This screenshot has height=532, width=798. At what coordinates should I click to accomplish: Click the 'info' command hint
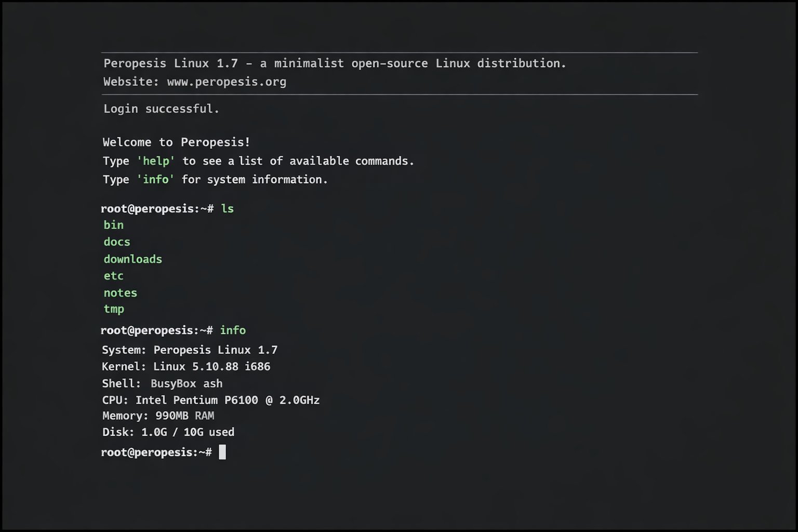pyautogui.click(x=155, y=179)
